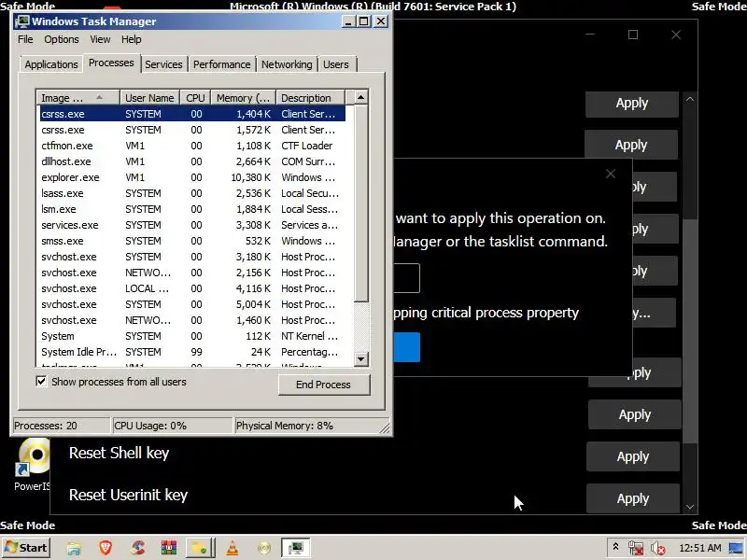
Task: Sort processes by User Name column
Action: (149, 98)
